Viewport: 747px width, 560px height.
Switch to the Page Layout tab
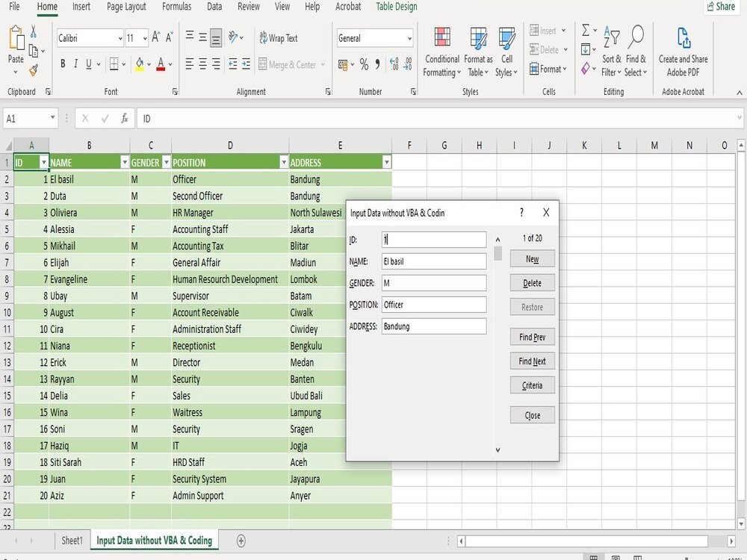(x=126, y=7)
